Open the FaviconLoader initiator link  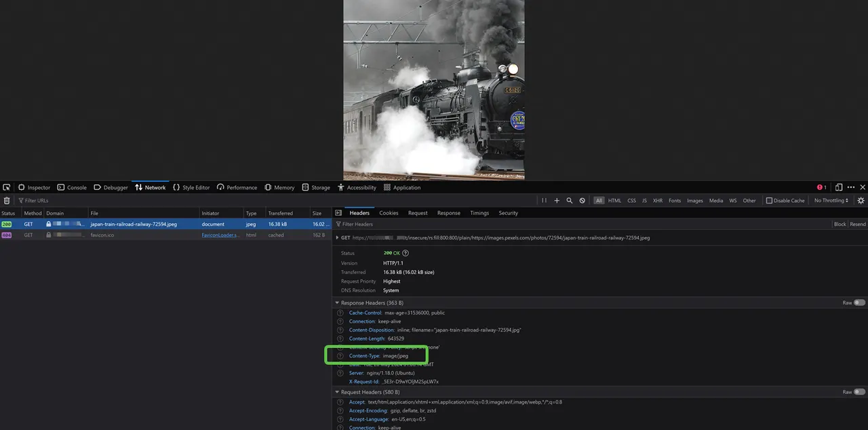(x=220, y=235)
